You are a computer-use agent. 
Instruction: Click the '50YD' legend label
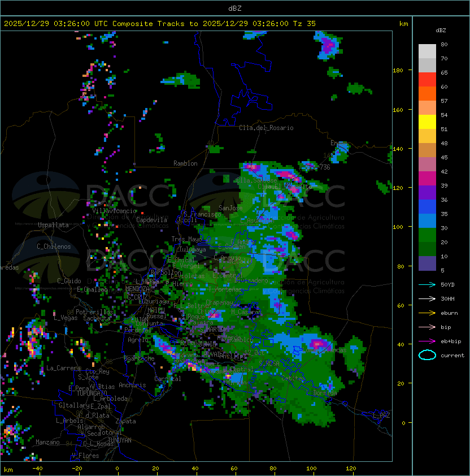pos(447,285)
